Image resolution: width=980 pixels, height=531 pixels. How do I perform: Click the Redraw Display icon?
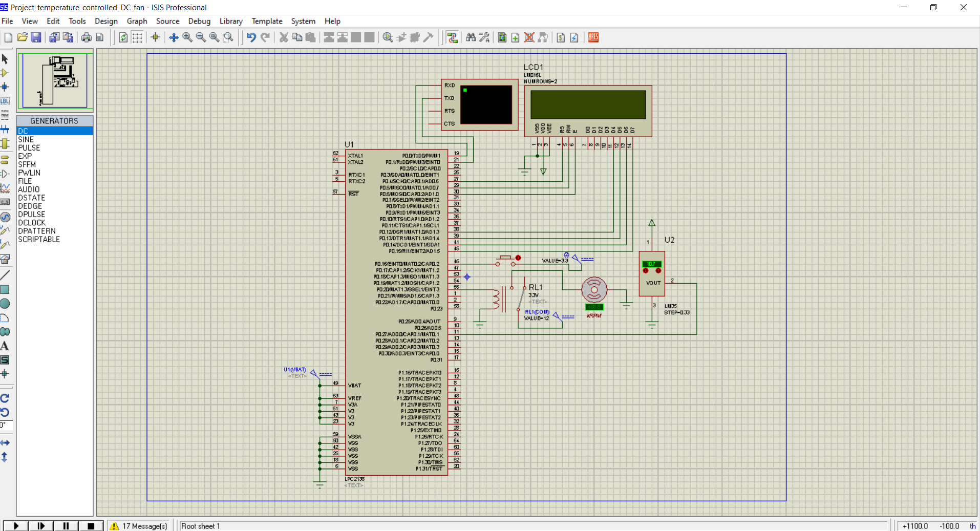123,37
